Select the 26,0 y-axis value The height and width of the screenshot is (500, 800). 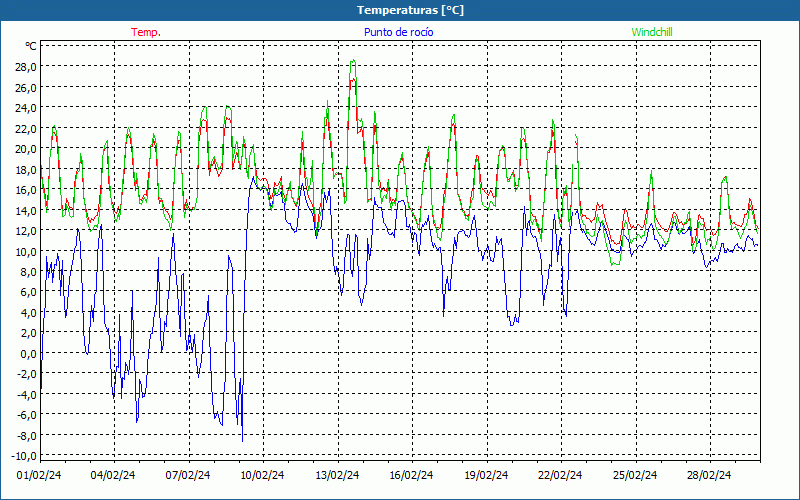pos(27,87)
